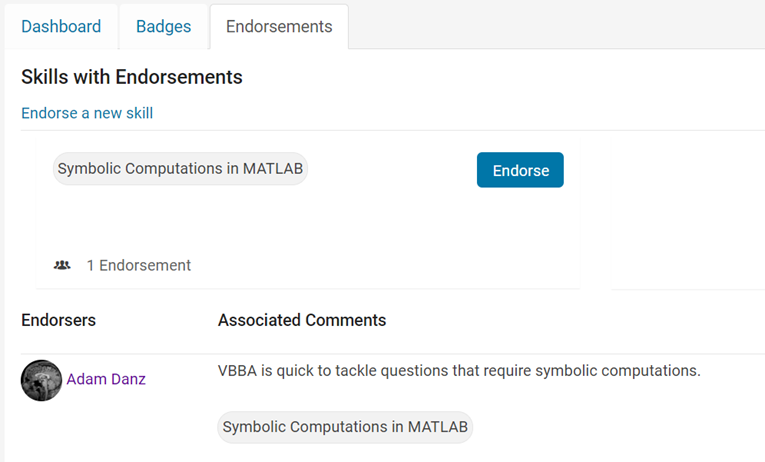Viewport: 765px width, 462px height.
Task: Open Adam Danz's profile name link
Action: 106,379
